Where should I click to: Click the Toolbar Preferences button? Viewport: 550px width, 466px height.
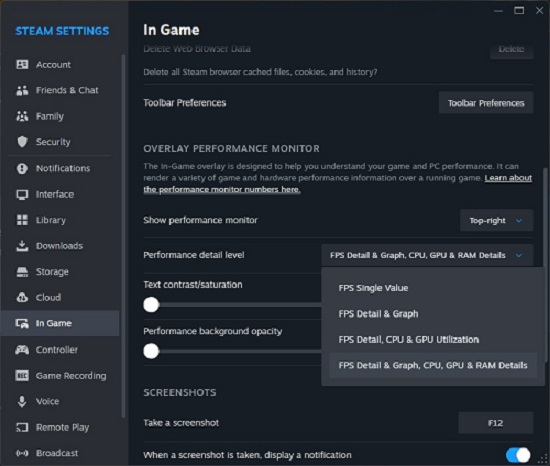pos(486,103)
